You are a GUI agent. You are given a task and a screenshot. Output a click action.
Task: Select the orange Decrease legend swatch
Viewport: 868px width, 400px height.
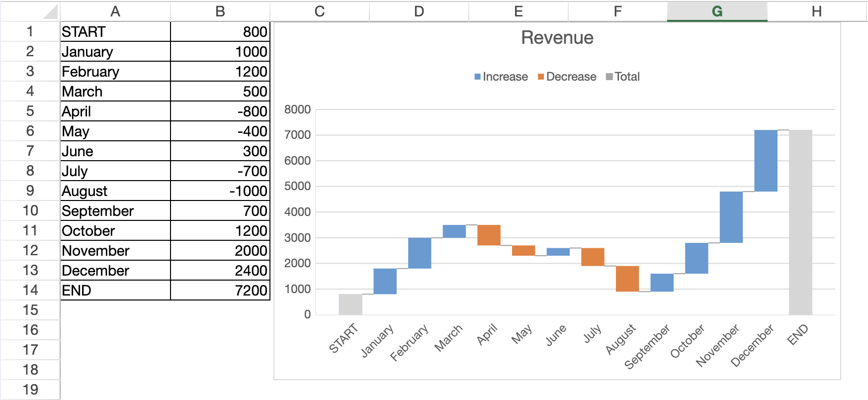pos(540,77)
